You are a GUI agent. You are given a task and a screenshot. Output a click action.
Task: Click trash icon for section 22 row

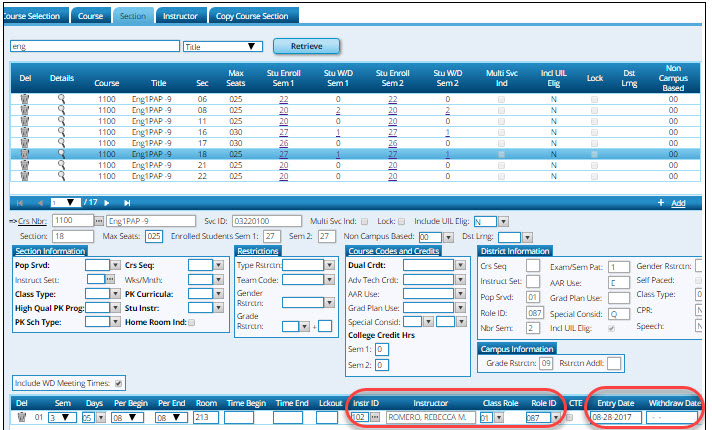25,176
